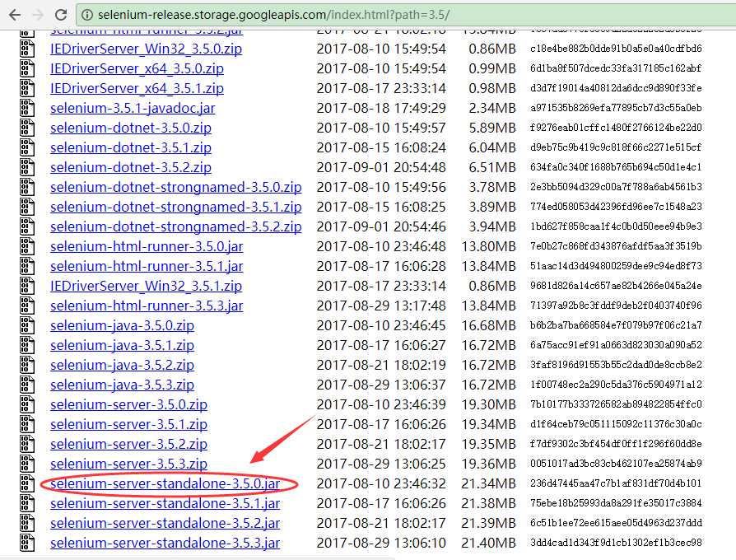736x560 pixels.
Task: Click the browser back arrow
Action: click(15, 15)
